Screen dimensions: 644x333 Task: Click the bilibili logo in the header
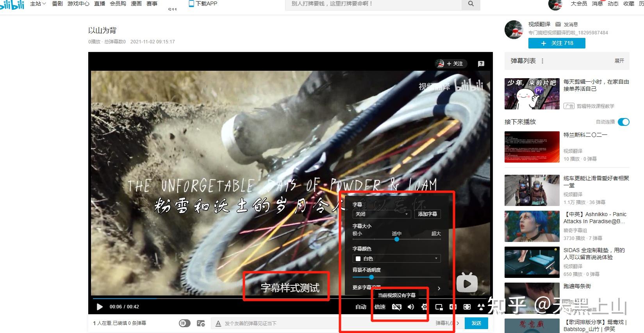(x=12, y=4)
